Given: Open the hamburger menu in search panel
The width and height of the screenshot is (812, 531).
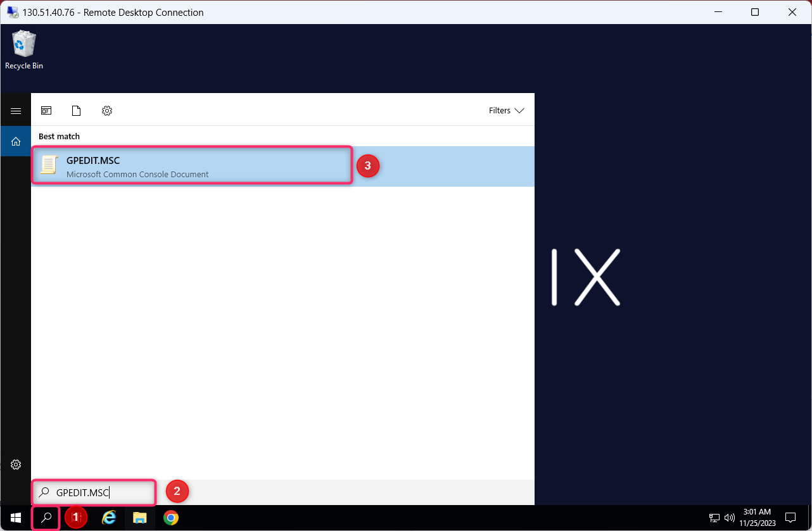Looking at the screenshot, I should click(16, 110).
